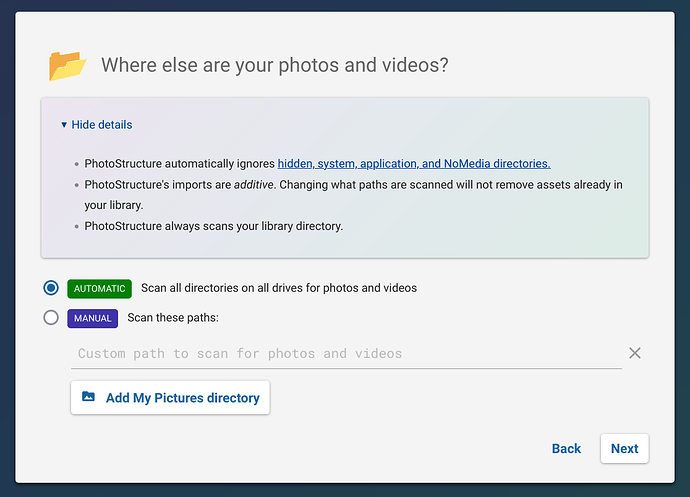Click the purple MANUAL badge
690x497 pixels.
click(x=92, y=318)
